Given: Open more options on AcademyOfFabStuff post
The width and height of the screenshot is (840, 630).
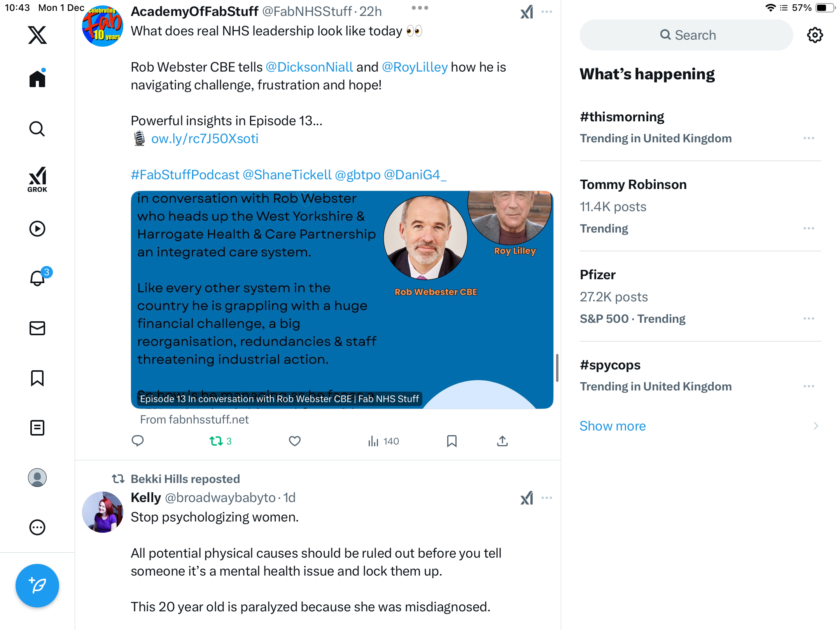Looking at the screenshot, I should (x=547, y=12).
